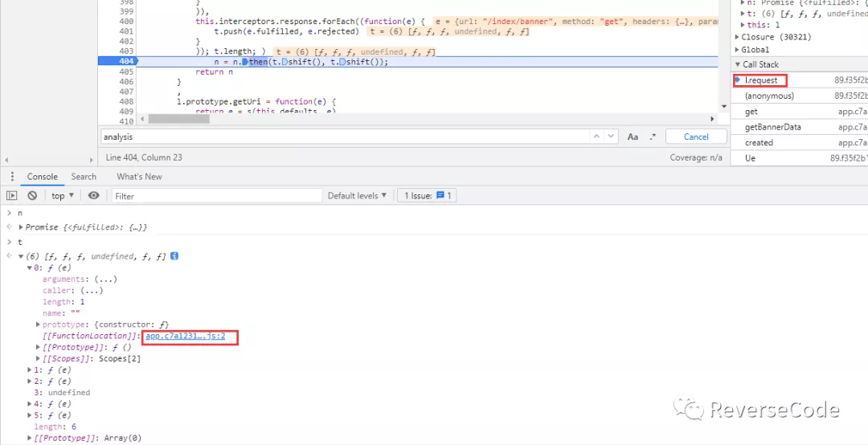Image resolution: width=868 pixels, height=445 pixels.
Task: Click Cancel in the search bar
Action: click(696, 137)
